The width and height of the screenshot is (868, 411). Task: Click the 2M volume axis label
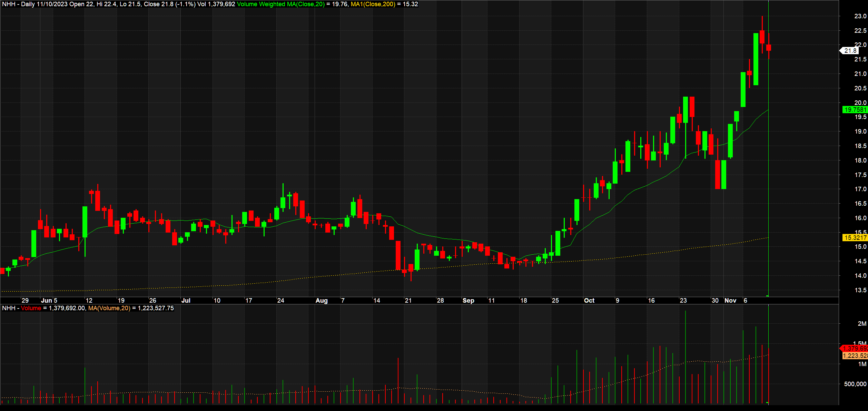point(862,324)
